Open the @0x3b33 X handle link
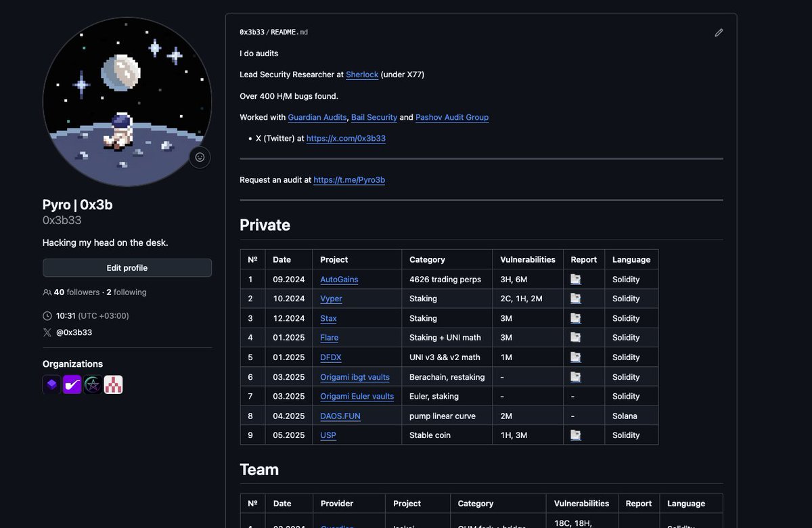Viewport: 812px width, 528px height. 74,332
